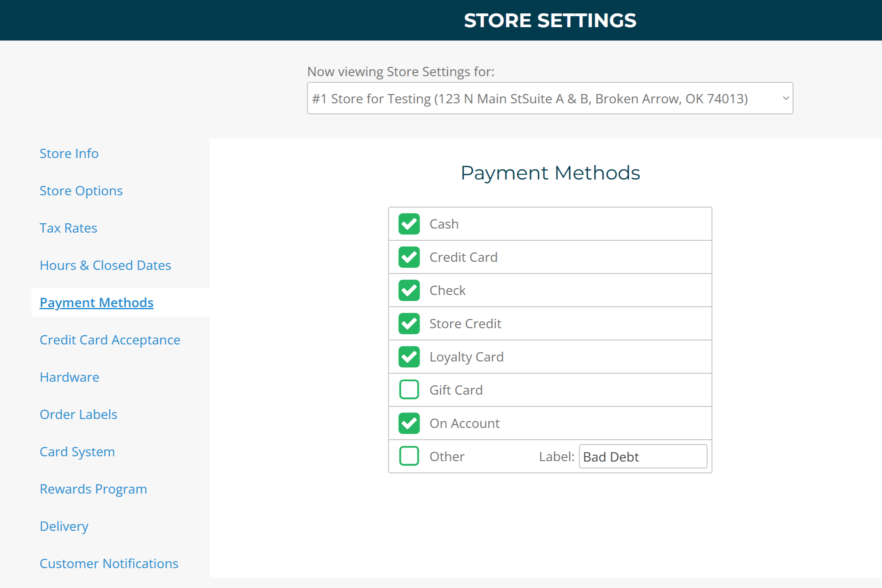882x588 pixels.
Task: Navigate to Hardware settings
Action: point(69,377)
